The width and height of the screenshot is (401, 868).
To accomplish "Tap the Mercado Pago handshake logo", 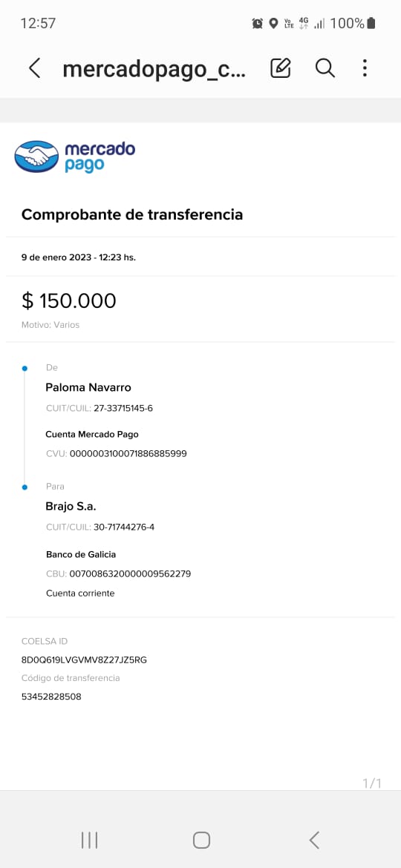I will click(36, 157).
